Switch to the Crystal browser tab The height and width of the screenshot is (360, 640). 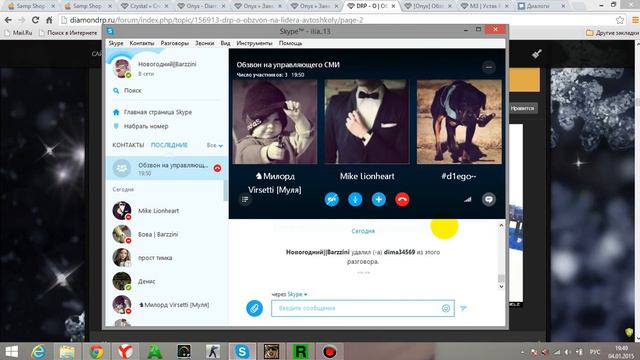coord(144,6)
